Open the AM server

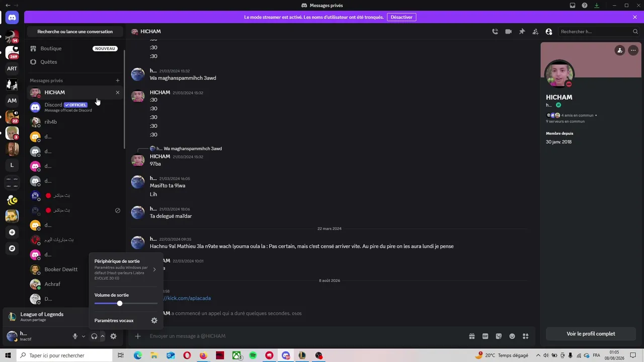(x=12, y=101)
